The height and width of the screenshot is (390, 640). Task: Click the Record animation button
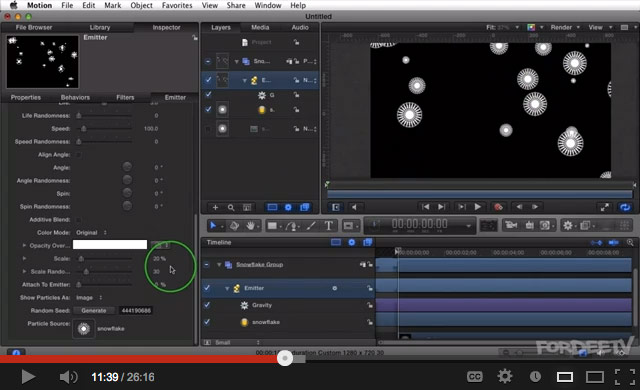(x=498, y=207)
